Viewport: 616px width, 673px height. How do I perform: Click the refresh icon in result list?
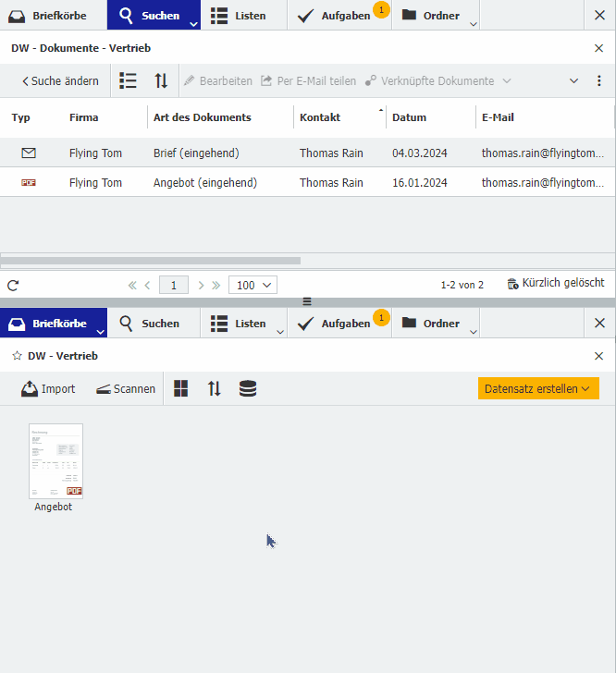click(x=13, y=285)
